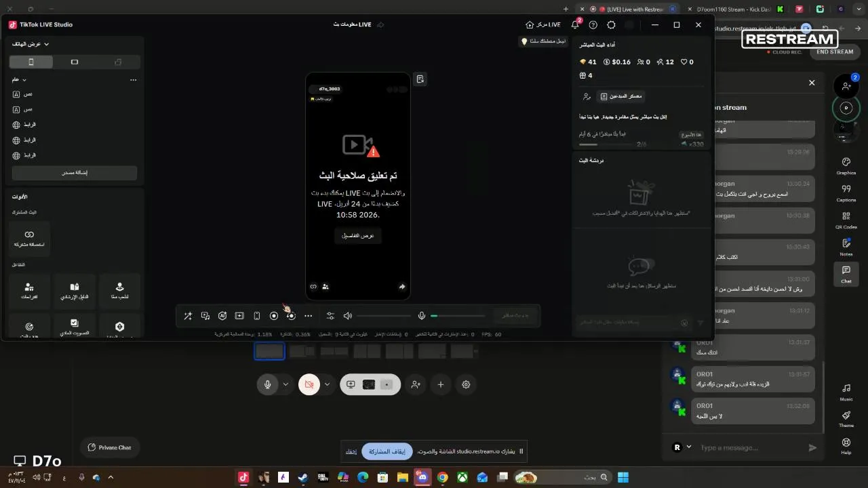
Task: Click the Type a message chat field
Action: [x=749, y=448]
